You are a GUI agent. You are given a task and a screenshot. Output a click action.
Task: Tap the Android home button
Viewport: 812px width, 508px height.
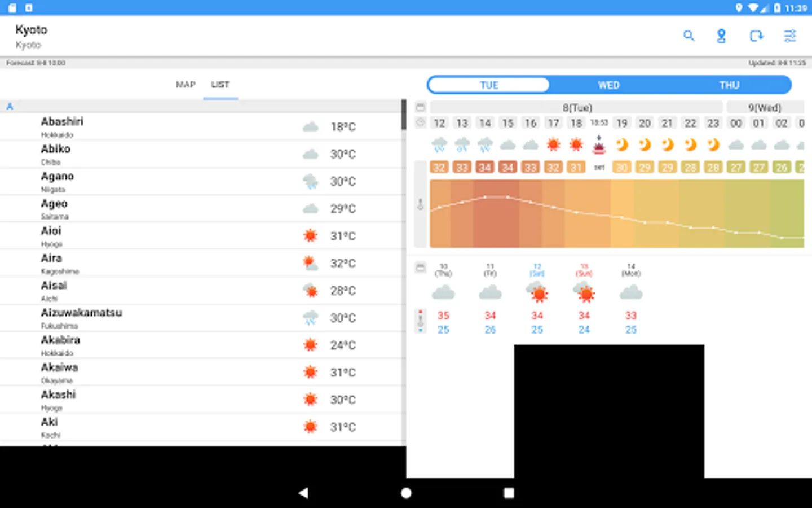(406, 493)
